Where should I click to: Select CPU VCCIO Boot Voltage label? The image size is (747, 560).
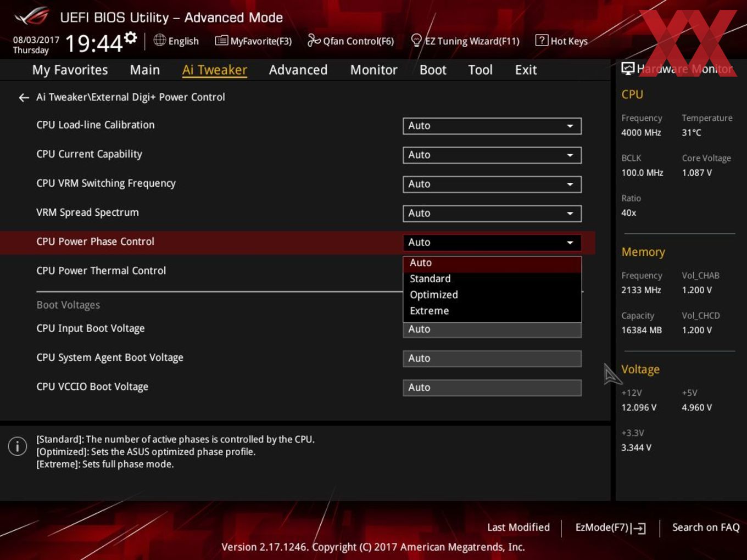(x=92, y=387)
